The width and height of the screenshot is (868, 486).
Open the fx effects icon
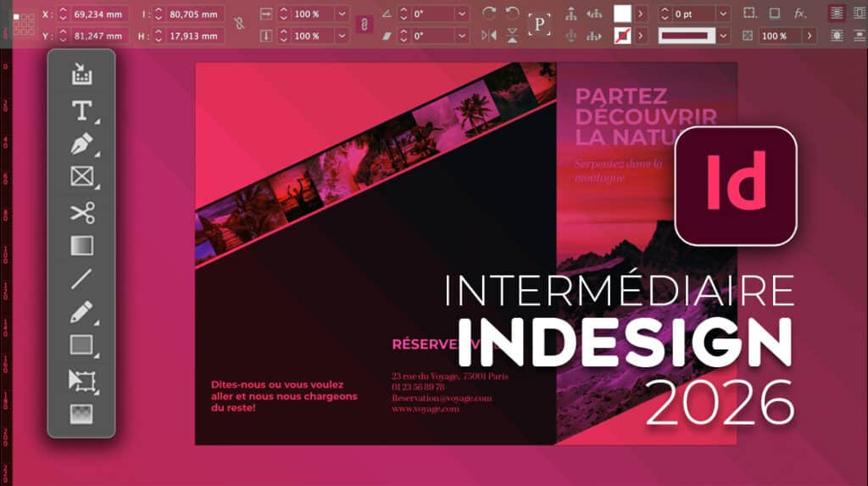click(x=800, y=14)
